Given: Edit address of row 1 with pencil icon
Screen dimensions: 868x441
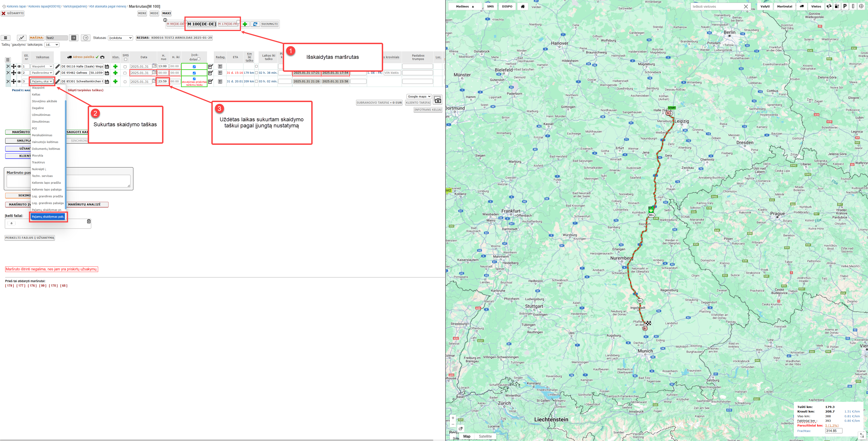Looking at the screenshot, I should click(58, 67).
